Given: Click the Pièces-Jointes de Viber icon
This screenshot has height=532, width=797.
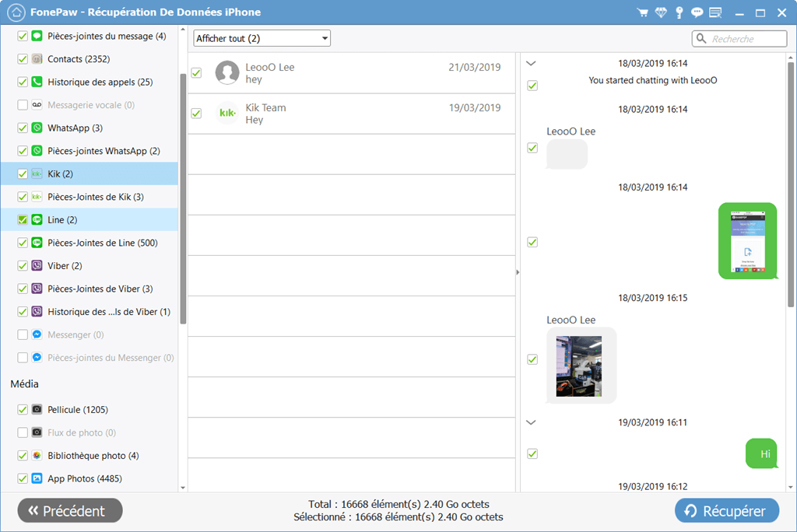Looking at the screenshot, I should (37, 289).
